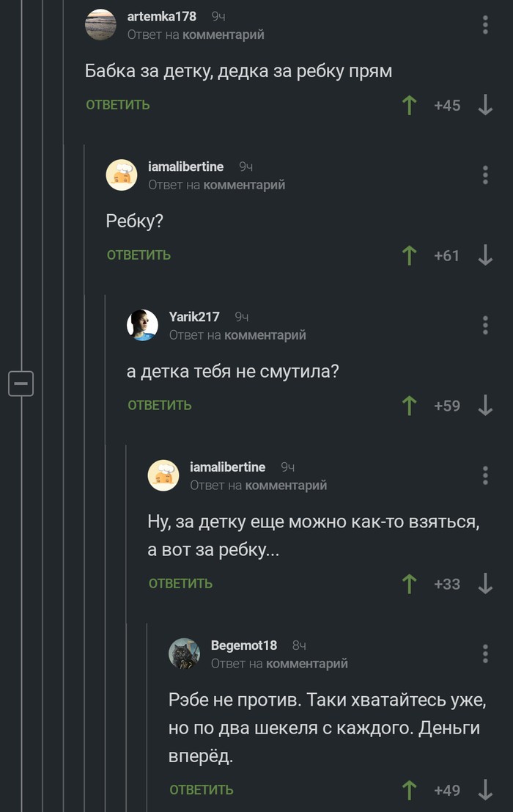
Task: Click ОТВЕТИТЬ under Begemot18's comment
Action: (202, 790)
